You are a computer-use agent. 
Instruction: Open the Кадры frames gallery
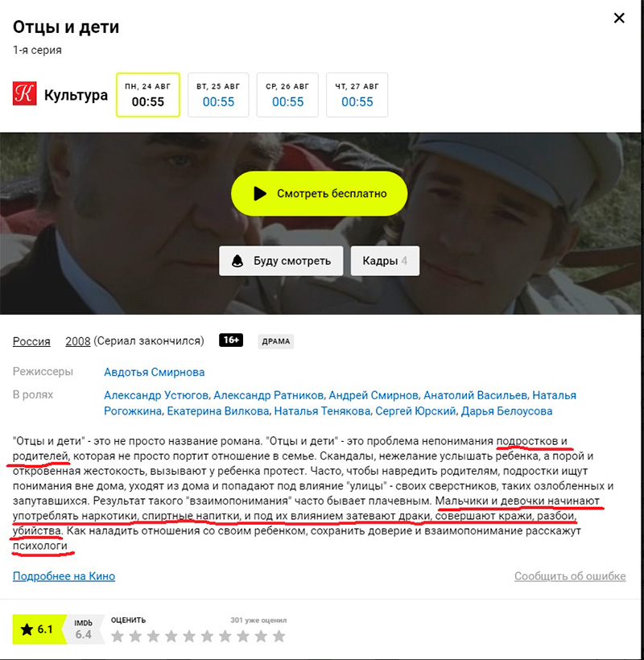click(x=385, y=261)
